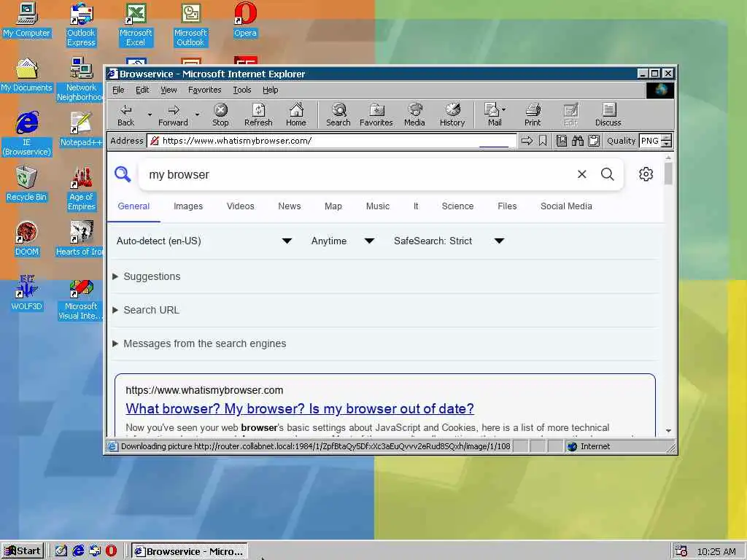Click the clipboard icon in address toolbar

coord(594,141)
